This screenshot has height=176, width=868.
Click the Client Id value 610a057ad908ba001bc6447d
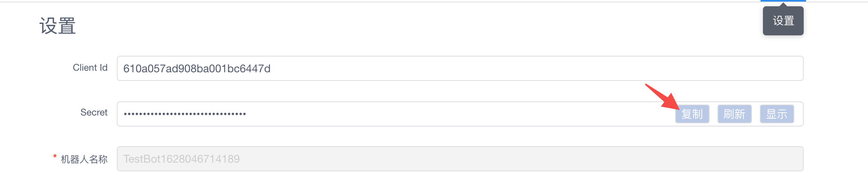coord(197,69)
